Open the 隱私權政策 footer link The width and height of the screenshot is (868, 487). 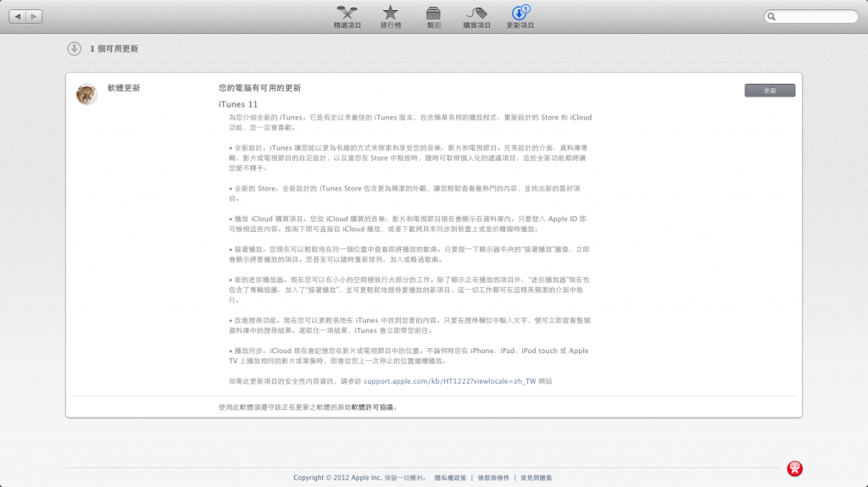[450, 478]
